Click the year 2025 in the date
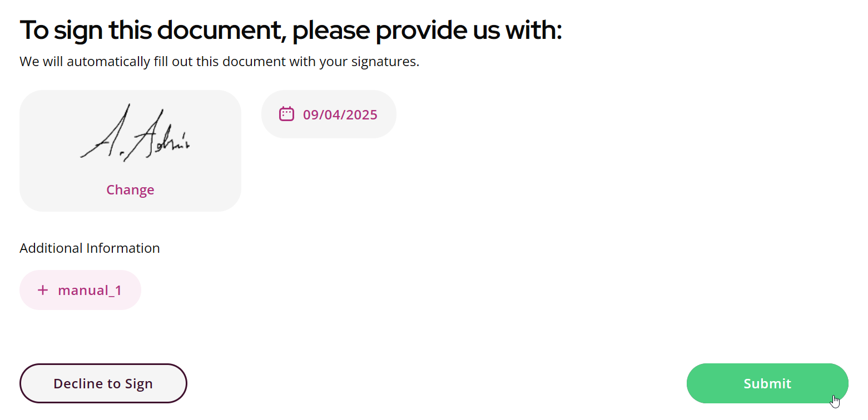868x420 pixels. [361, 115]
